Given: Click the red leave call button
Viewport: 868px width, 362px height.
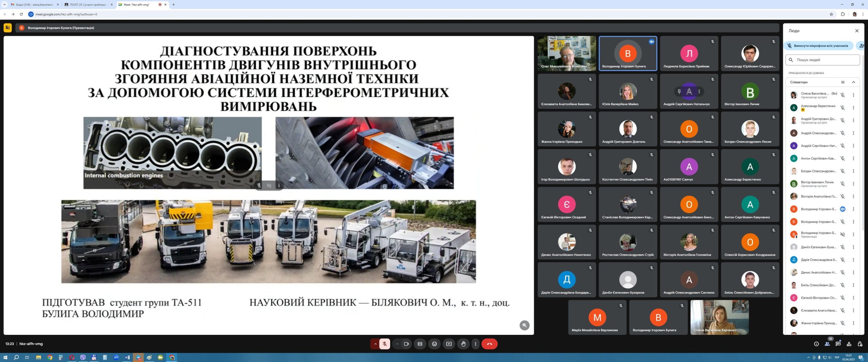Looking at the screenshot, I should click(x=489, y=344).
